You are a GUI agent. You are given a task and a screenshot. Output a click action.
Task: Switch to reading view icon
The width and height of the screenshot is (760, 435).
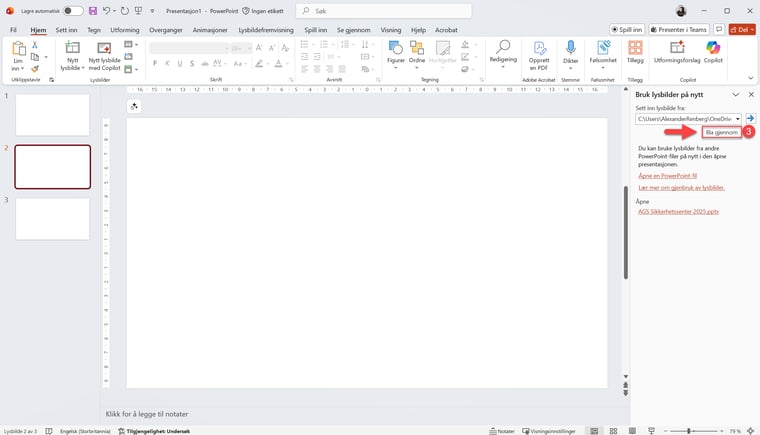pyautogui.click(x=632, y=431)
